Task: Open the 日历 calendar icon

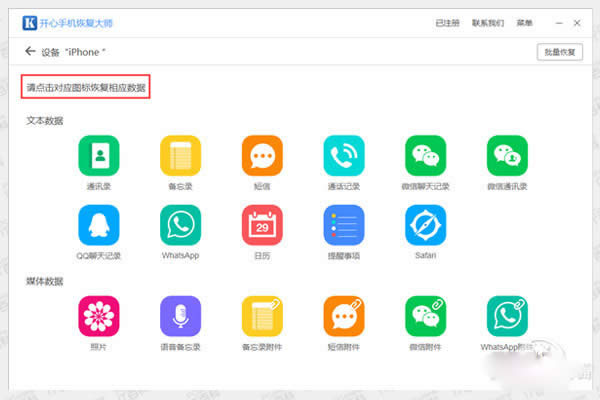Action: coord(262,225)
